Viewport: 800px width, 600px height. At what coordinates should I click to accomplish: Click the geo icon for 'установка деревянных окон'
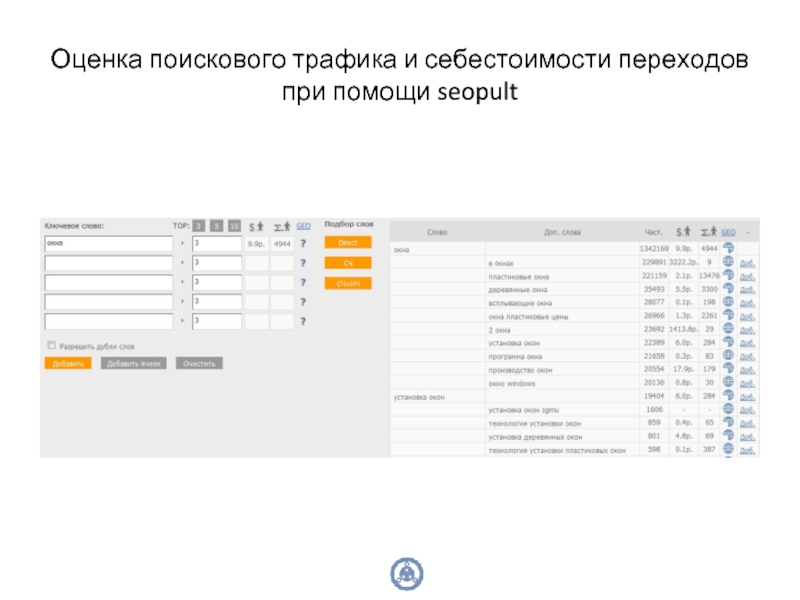tap(728, 436)
